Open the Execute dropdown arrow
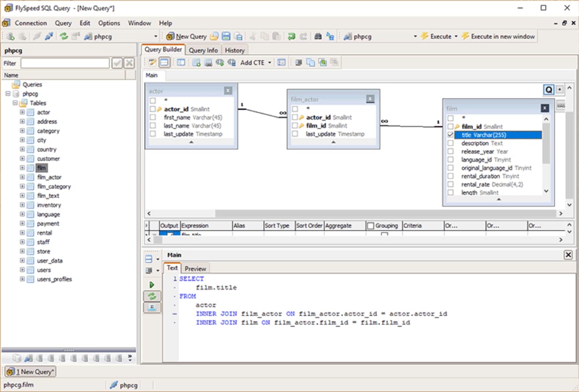Screen dimensions: 579x392 [456, 36]
